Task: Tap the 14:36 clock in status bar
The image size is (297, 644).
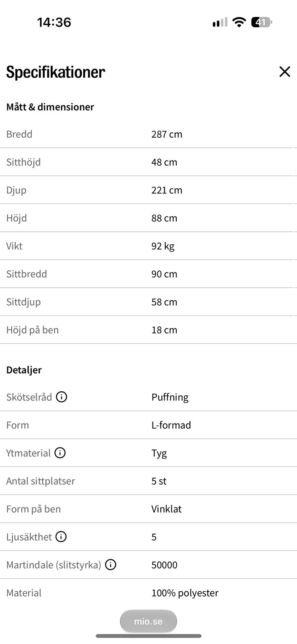Action: (54, 22)
